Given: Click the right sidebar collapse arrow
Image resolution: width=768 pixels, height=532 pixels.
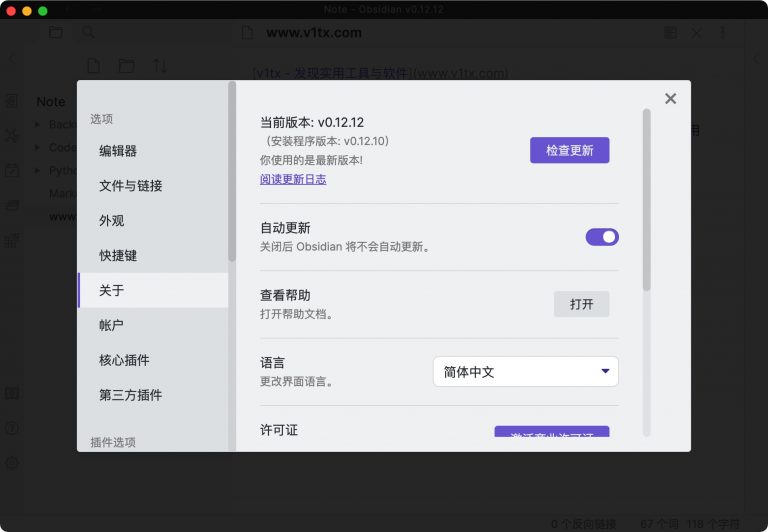Looking at the screenshot, I should [756, 59].
